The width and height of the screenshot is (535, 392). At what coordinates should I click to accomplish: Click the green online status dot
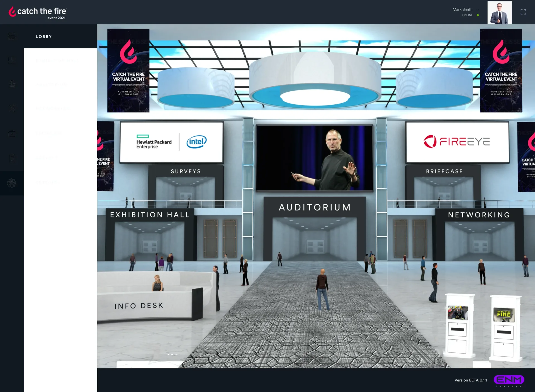[478, 15]
